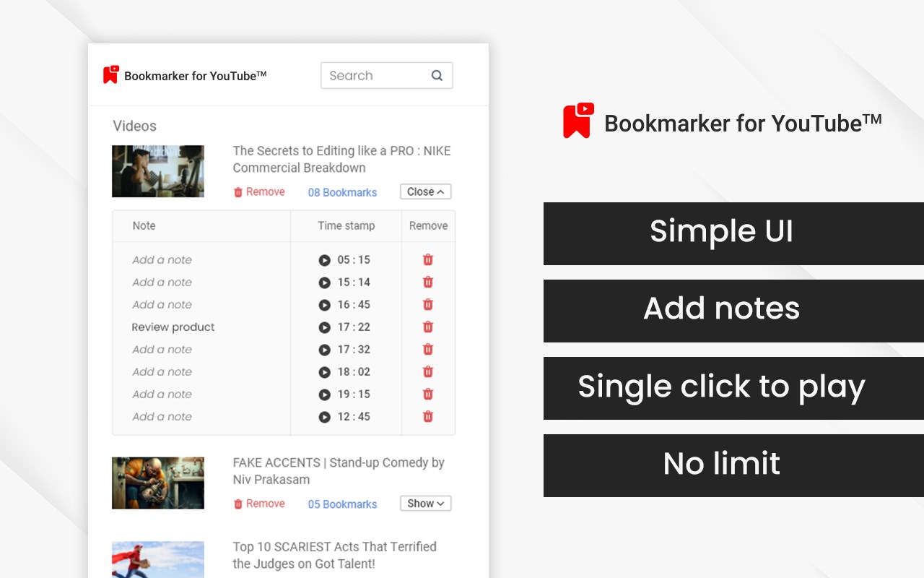Add a note for the 12 : 45 bookmark
This screenshot has height=578, width=924.
(162, 416)
